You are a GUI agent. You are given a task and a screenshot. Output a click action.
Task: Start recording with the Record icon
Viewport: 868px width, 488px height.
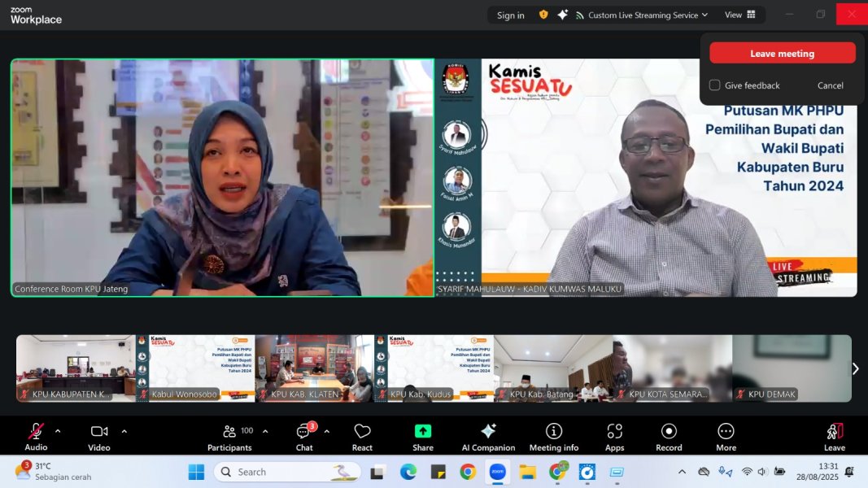coord(669,436)
